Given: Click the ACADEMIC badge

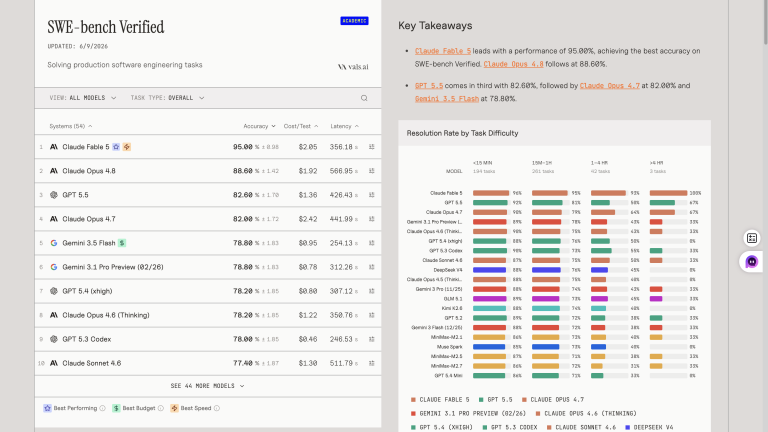Looking at the screenshot, I should (x=354, y=21).
